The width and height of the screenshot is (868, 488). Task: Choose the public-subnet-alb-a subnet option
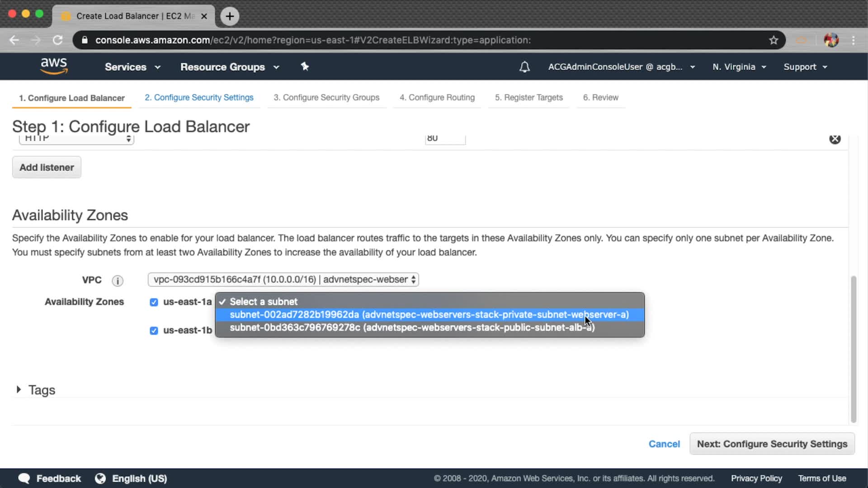pos(412,328)
